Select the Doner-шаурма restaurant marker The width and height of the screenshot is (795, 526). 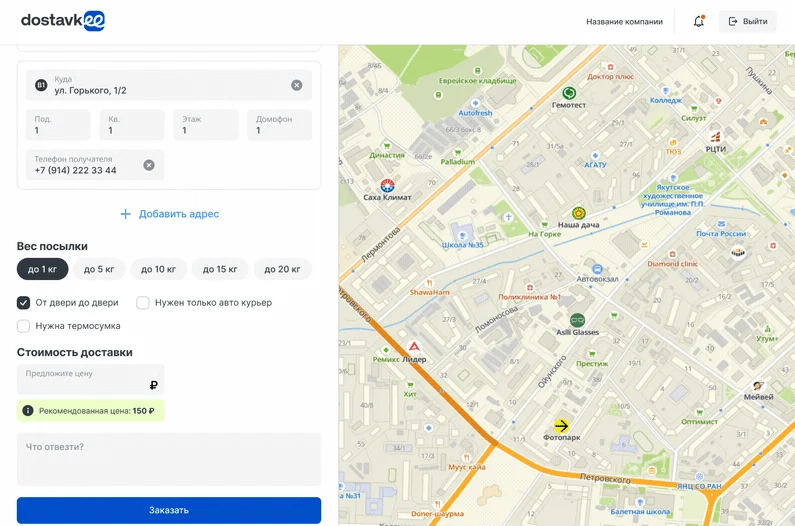437,504
